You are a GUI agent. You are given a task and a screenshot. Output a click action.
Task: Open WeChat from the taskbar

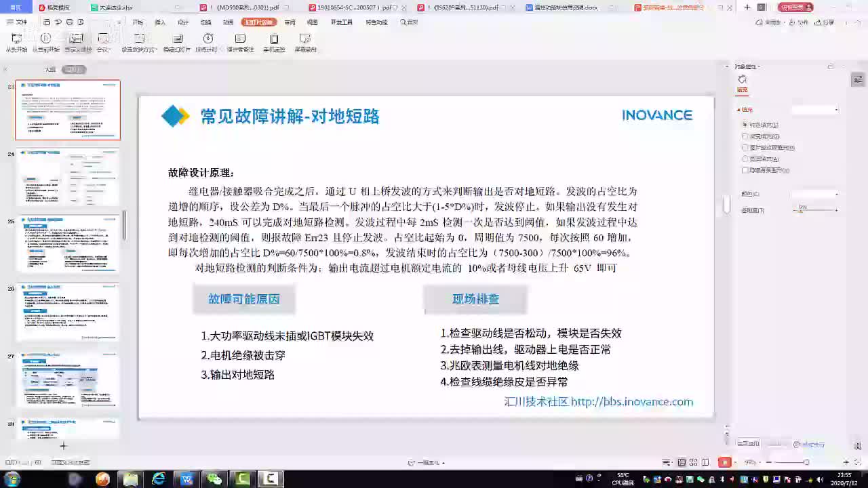(x=214, y=479)
